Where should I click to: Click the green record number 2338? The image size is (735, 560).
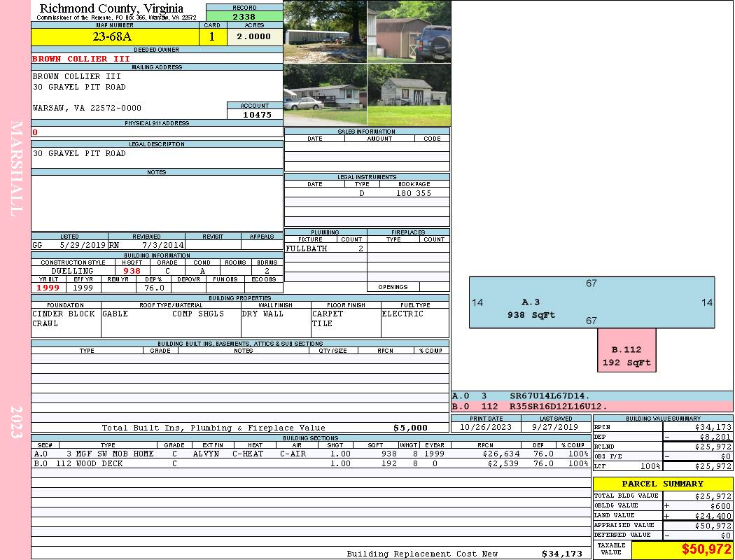coord(244,16)
